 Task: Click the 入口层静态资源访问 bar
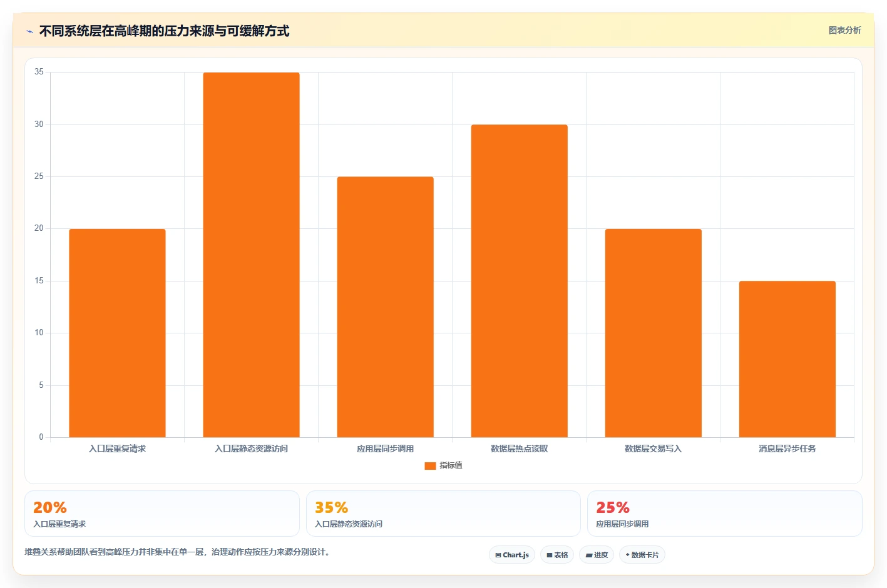tap(251, 255)
